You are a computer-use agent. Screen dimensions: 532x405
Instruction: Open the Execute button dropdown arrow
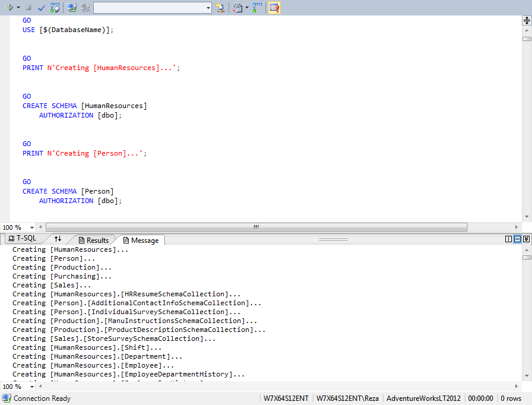click(x=18, y=8)
